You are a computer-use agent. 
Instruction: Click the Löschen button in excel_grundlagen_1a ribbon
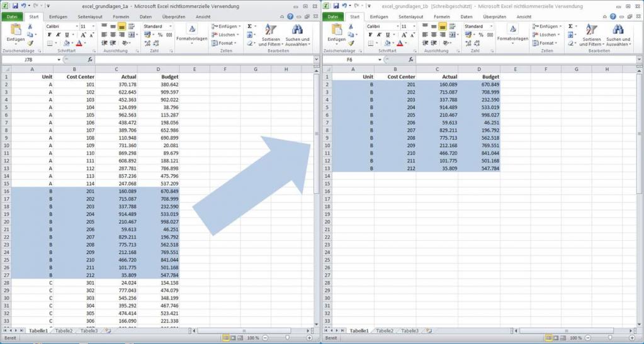pos(227,35)
